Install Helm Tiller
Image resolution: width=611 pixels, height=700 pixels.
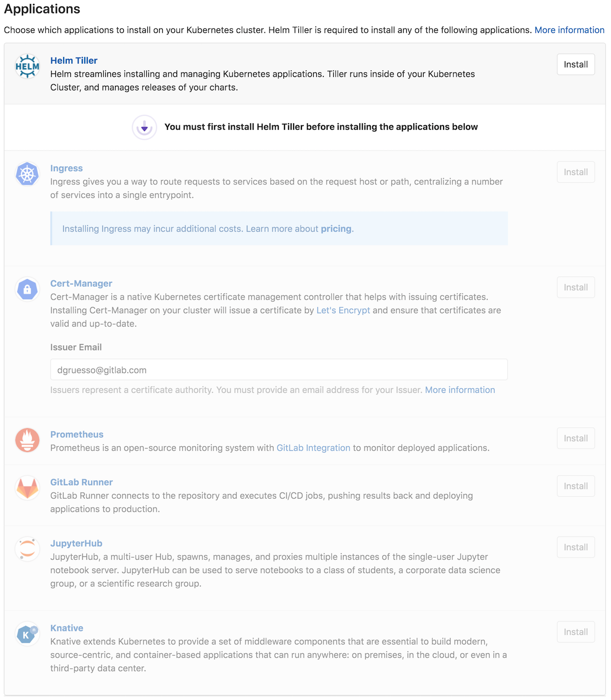coord(576,64)
